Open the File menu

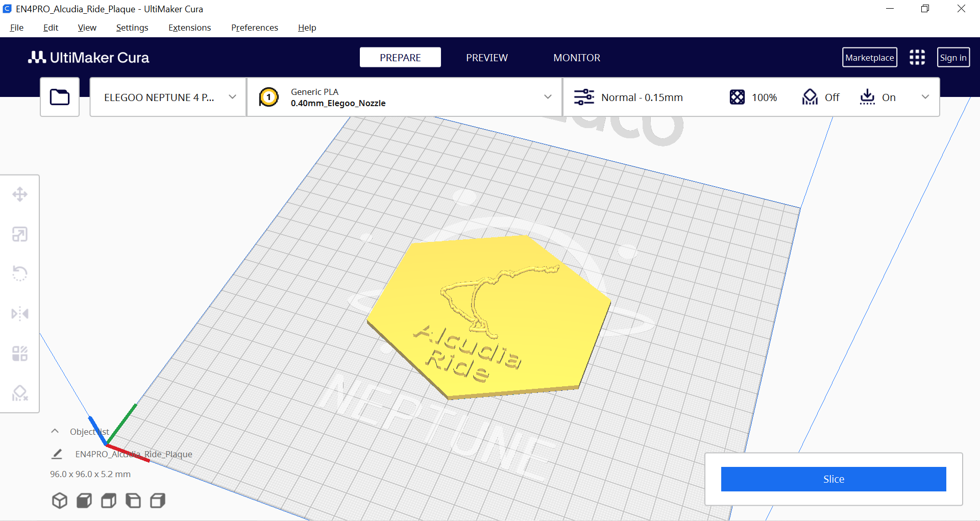[17, 28]
